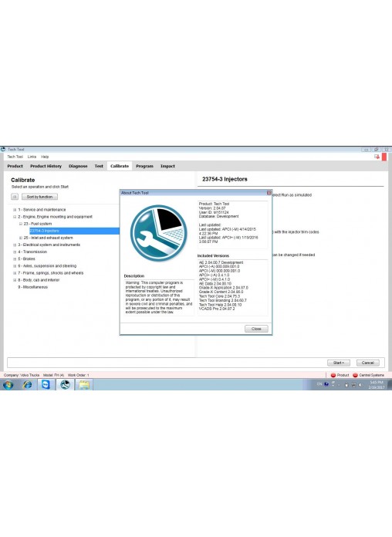
Task: Open Windows Start menu orb
Action: pos(8,385)
